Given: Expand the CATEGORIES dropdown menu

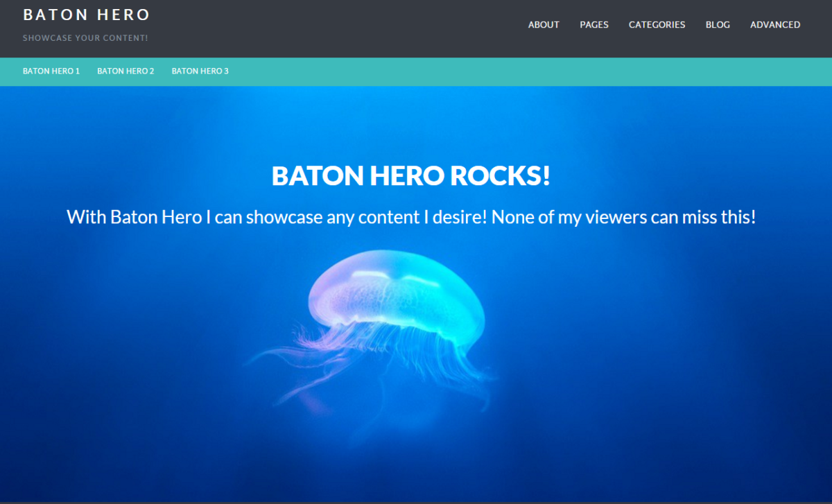Looking at the screenshot, I should tap(657, 24).
